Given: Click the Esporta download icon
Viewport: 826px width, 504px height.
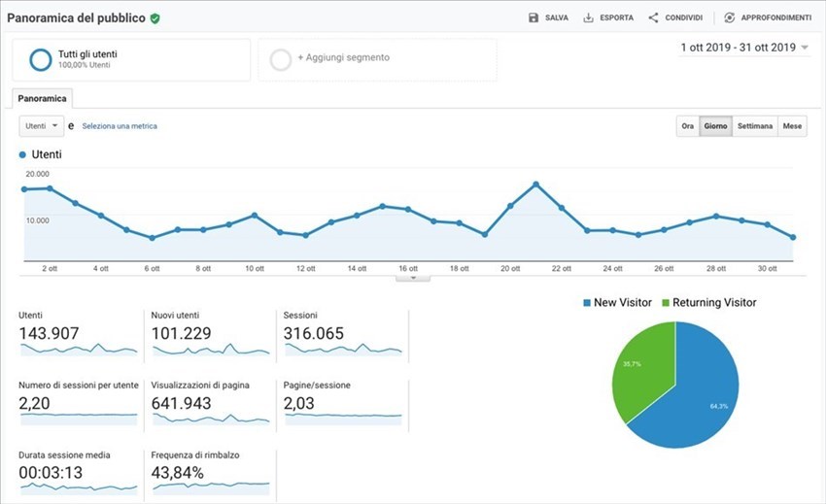Looking at the screenshot, I should pyautogui.click(x=589, y=17).
